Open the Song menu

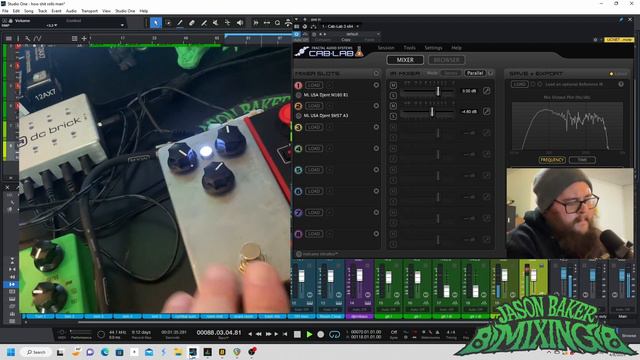pos(29,11)
